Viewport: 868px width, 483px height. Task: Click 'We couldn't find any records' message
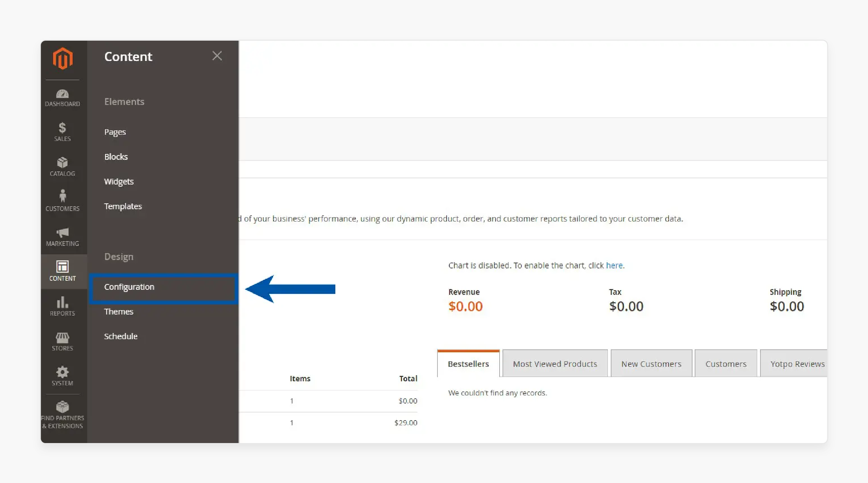point(497,393)
